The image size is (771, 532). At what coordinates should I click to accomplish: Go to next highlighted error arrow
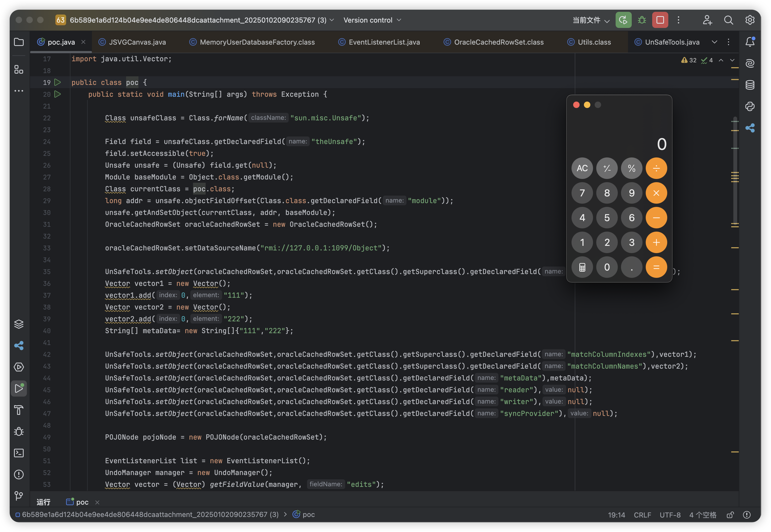coord(732,60)
